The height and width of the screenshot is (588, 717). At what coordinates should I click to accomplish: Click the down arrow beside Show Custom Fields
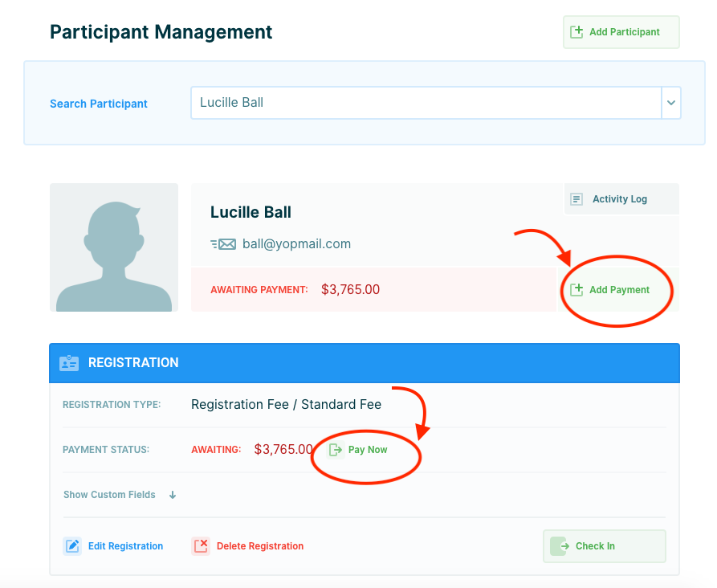point(173,495)
